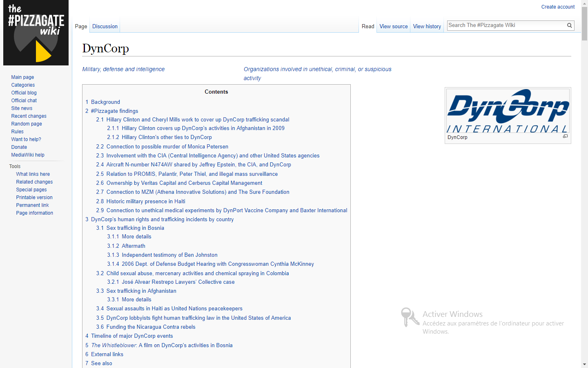This screenshot has width=588, height=368.
Task: Go to 2.4 Aircraft N-number N474AW section
Action: pos(194,165)
